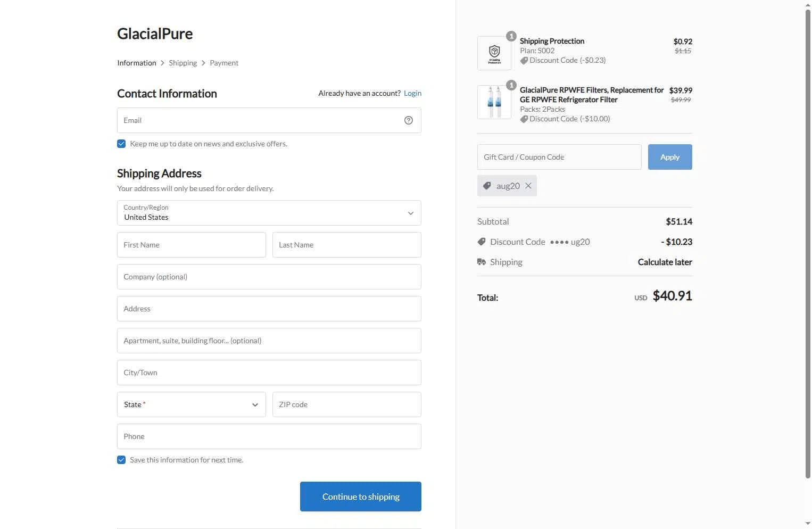Click the Gift Card / Coupon Code field
The height and width of the screenshot is (529, 812).
[x=559, y=157]
